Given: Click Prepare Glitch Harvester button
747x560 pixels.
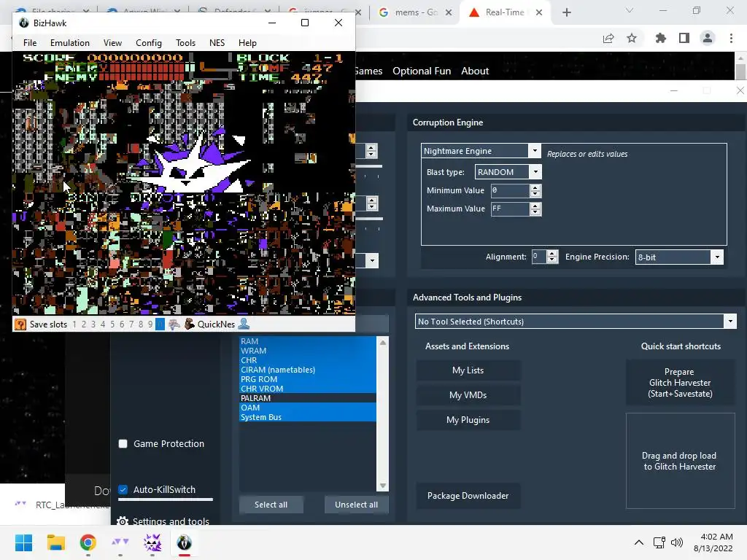Looking at the screenshot, I should (681, 383).
